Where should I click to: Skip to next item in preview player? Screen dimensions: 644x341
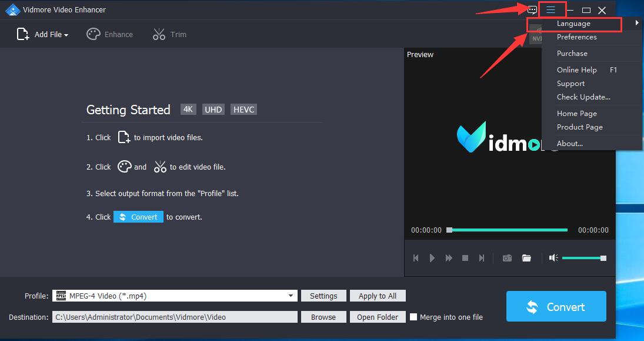(481, 258)
